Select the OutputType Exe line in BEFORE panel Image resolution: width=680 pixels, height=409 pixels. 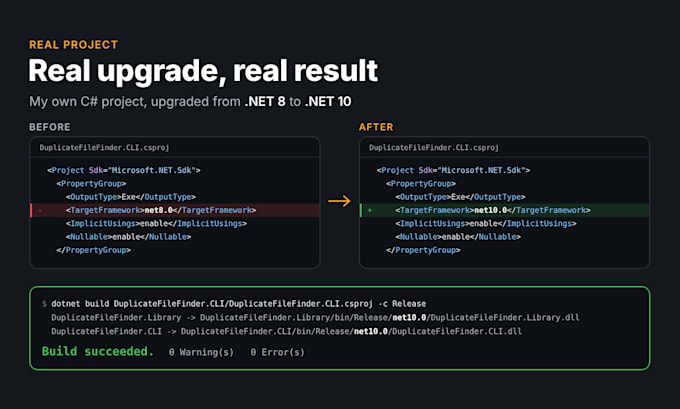(131, 197)
